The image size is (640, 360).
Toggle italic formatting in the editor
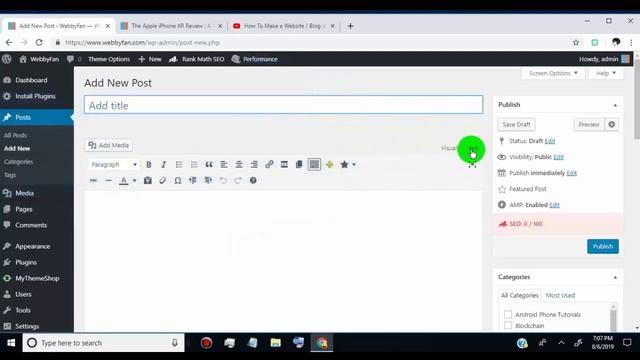coord(164,164)
